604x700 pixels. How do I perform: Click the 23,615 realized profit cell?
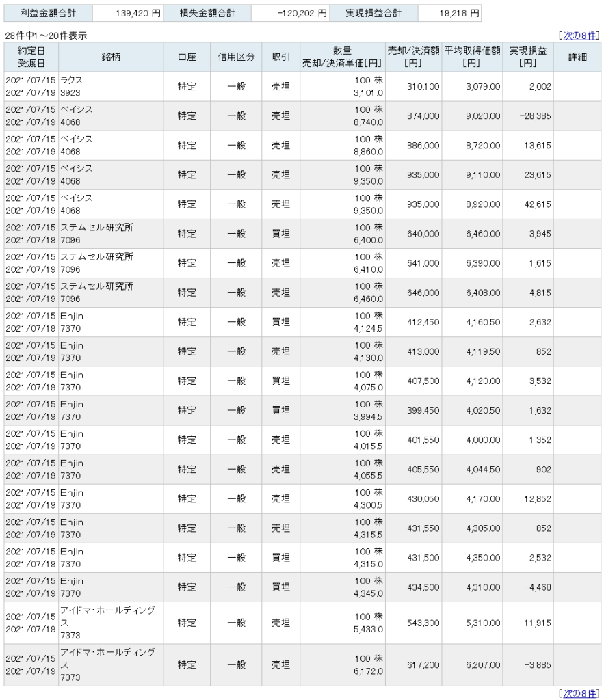click(x=528, y=175)
